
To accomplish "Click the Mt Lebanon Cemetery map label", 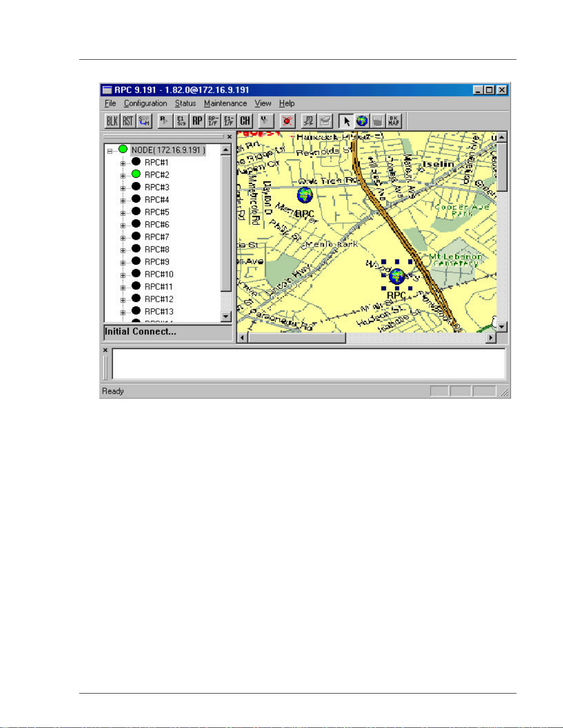I will click(x=456, y=260).
